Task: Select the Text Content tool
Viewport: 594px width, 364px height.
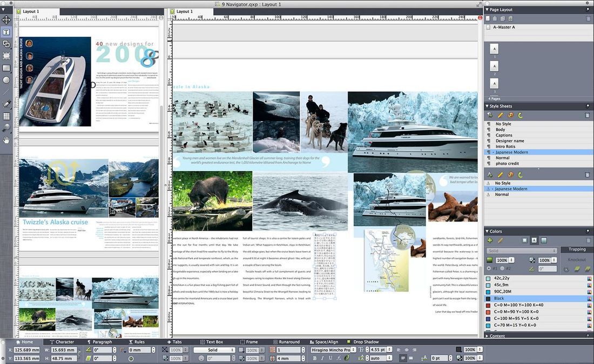Action: coord(6,32)
